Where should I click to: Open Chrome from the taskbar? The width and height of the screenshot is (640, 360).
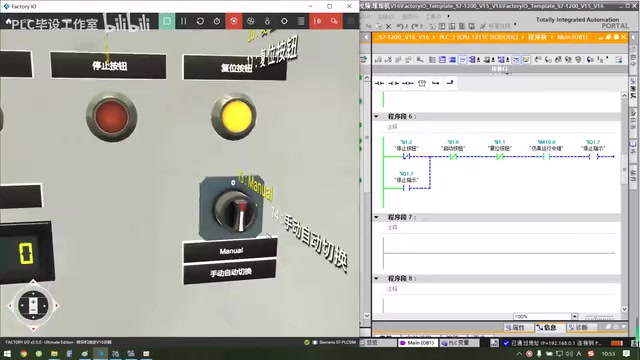24,353
